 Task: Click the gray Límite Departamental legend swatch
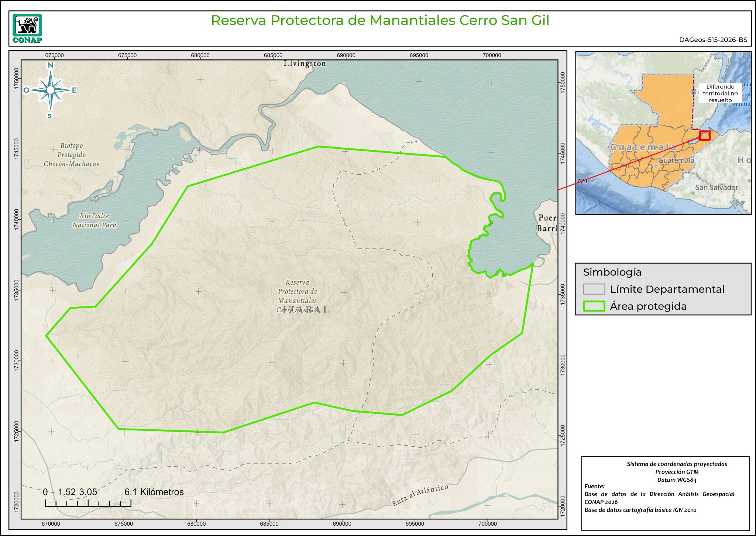click(594, 289)
